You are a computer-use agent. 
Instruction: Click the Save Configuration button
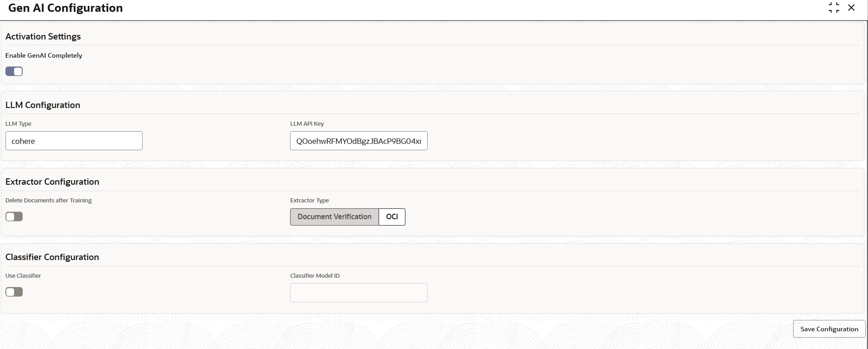click(x=829, y=329)
